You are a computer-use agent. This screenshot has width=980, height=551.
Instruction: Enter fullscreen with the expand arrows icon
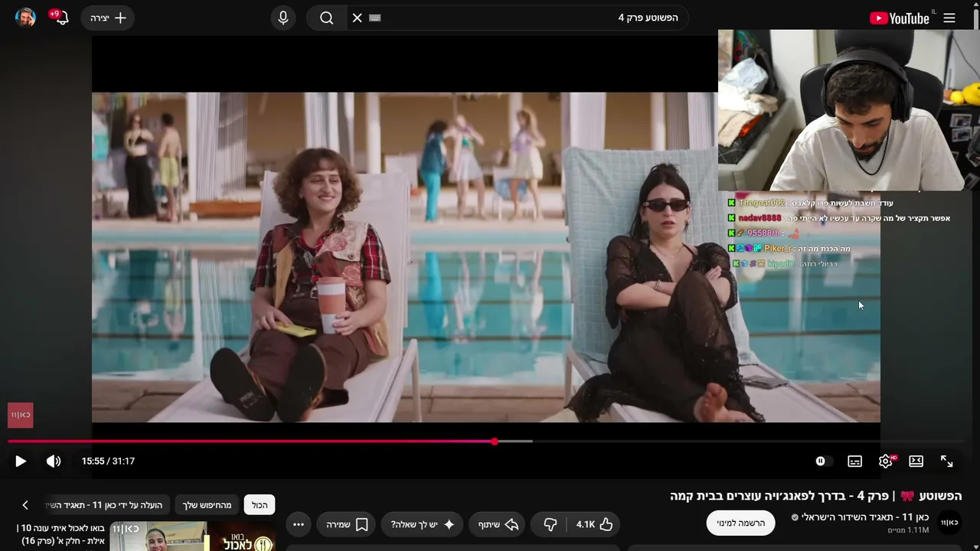(947, 461)
